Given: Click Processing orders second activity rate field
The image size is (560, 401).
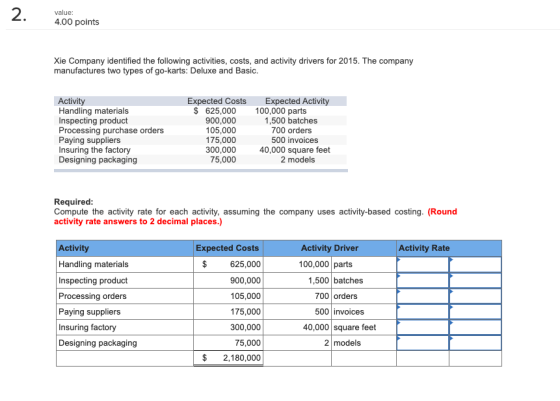Looking at the screenshot, I should point(475,296).
